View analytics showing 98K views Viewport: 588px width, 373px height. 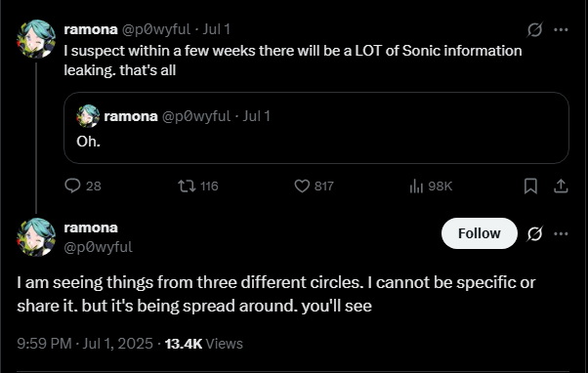coord(431,186)
